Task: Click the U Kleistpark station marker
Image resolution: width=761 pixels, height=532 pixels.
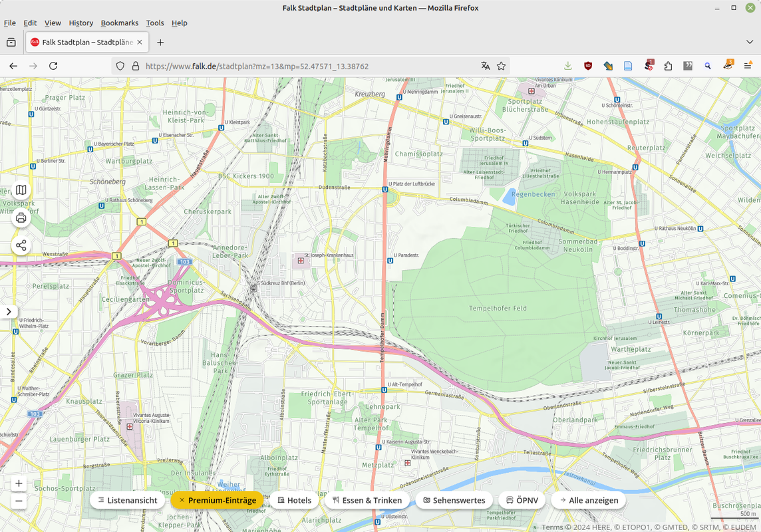Action: pos(221,128)
